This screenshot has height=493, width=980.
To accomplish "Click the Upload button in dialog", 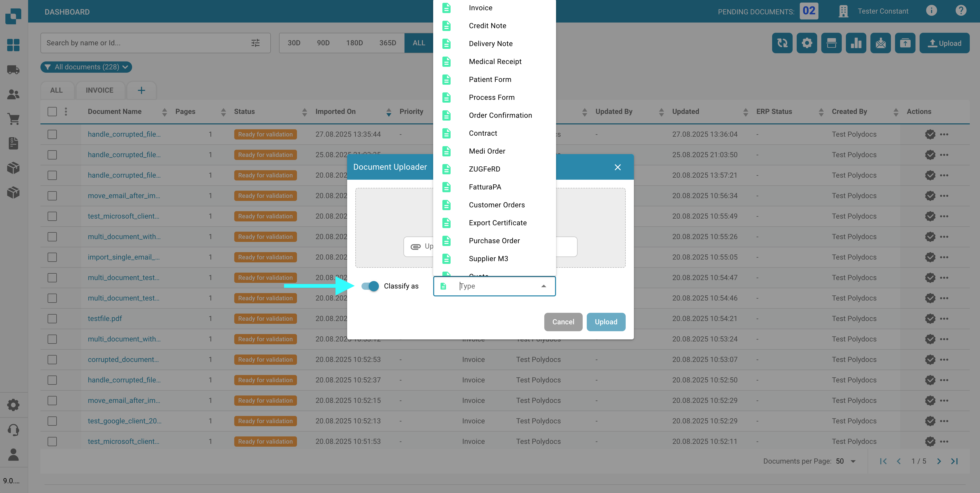I will point(606,322).
